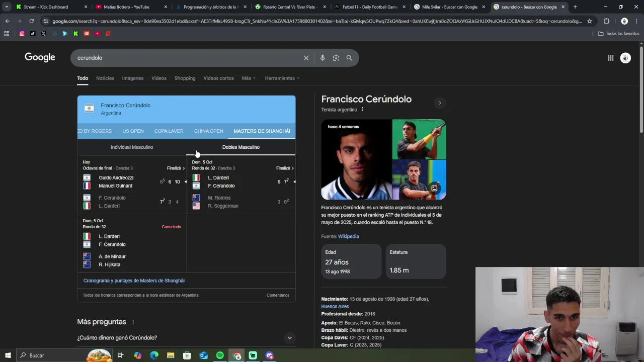Open Chrome's three-dot menu
Screen dimensions: 644x362
pos(637,21)
